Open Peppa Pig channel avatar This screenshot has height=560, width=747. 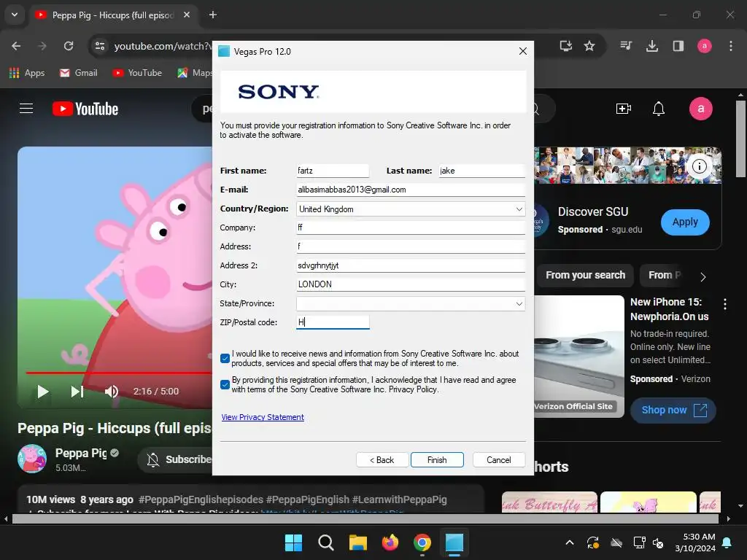pyautogui.click(x=32, y=459)
